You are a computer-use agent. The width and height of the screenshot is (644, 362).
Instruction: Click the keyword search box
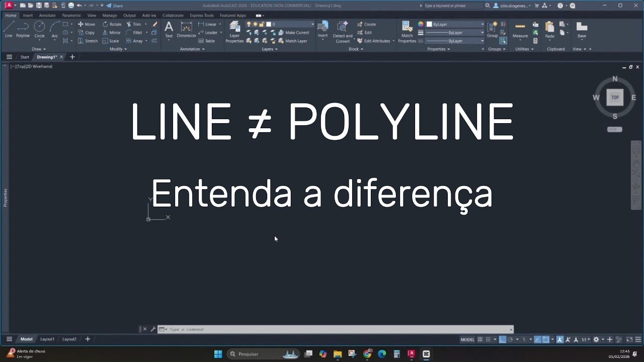click(453, 6)
